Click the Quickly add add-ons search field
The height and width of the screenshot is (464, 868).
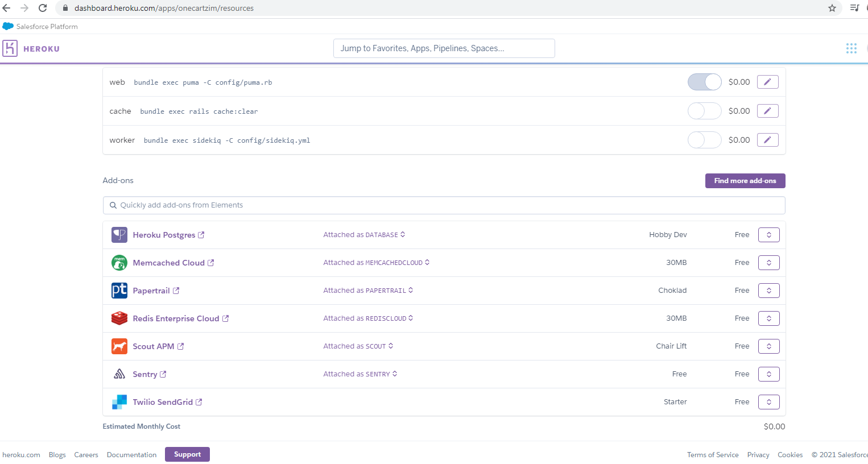(x=444, y=205)
